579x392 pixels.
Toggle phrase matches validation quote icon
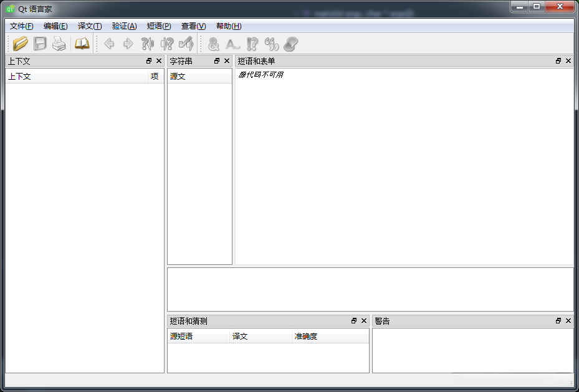tap(272, 44)
